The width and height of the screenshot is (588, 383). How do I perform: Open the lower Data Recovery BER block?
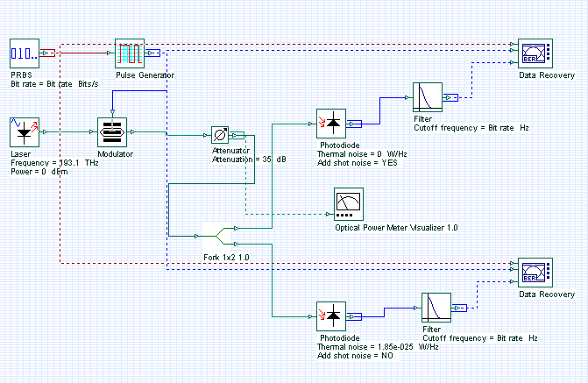(535, 273)
